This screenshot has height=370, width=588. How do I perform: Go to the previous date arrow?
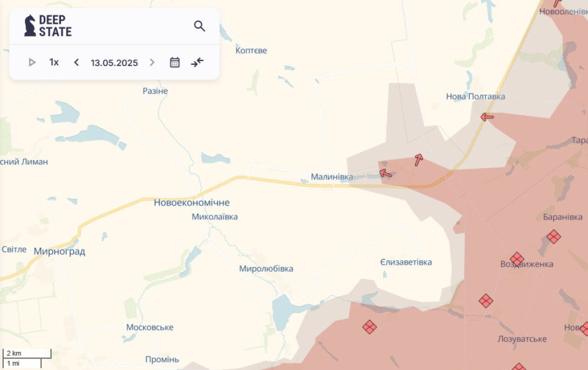point(76,62)
